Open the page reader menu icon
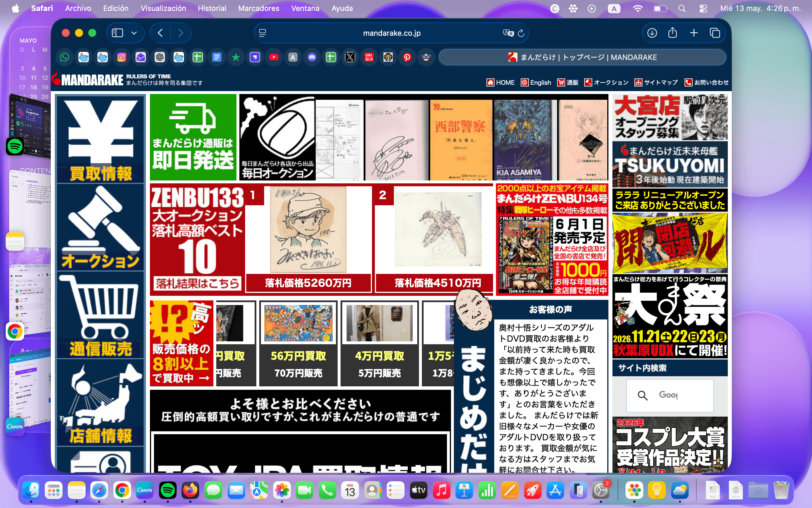The image size is (812, 508). point(262,33)
